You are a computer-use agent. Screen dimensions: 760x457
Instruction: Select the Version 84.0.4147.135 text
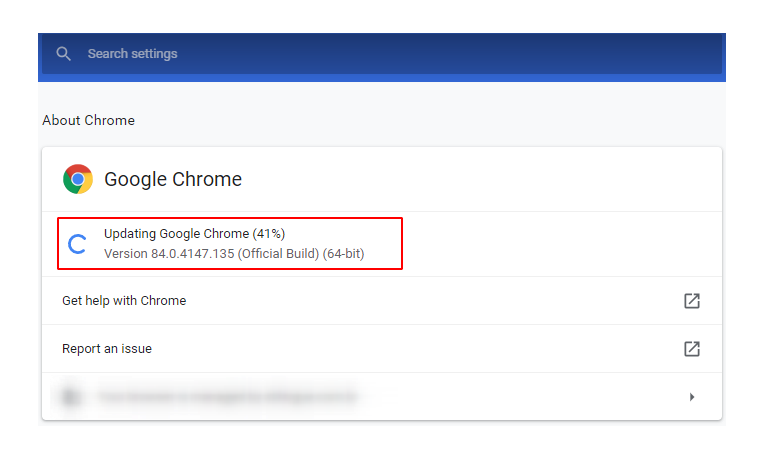tap(169, 254)
